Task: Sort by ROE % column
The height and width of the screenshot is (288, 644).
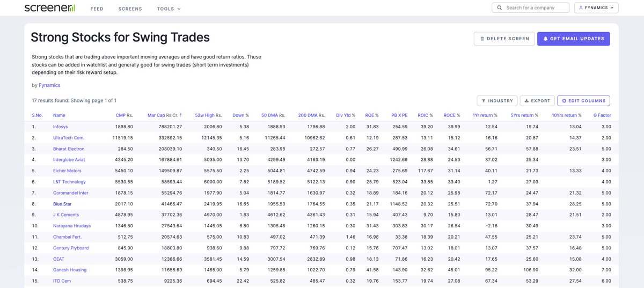Action: pos(372,115)
